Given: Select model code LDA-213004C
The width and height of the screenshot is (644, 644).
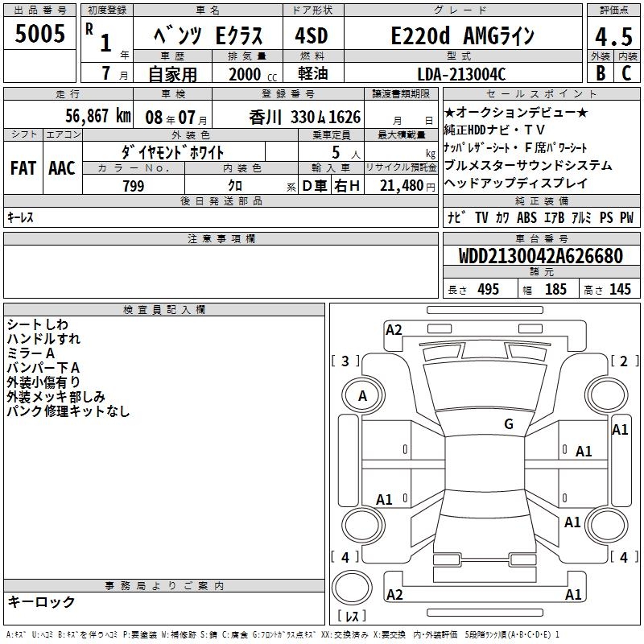Looking at the screenshot, I should (461, 74).
